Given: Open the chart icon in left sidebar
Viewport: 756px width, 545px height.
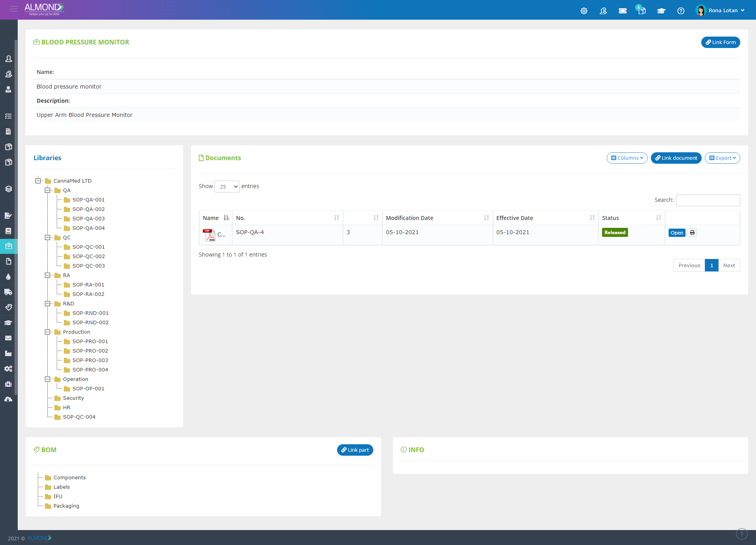Looking at the screenshot, I should pos(8,353).
